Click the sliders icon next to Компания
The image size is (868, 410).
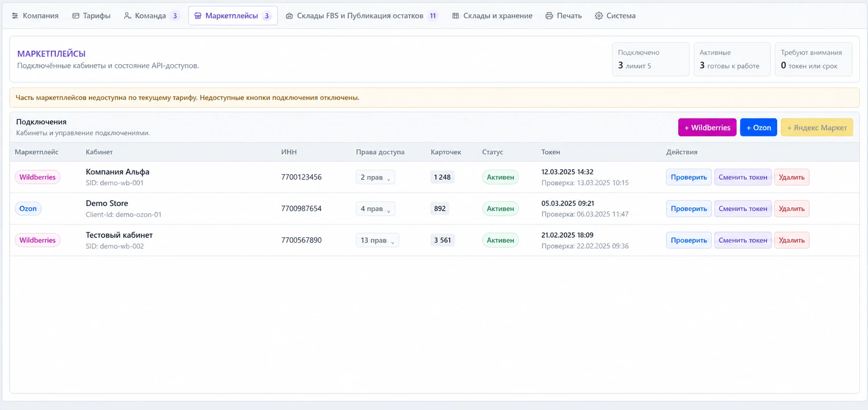[x=15, y=16]
